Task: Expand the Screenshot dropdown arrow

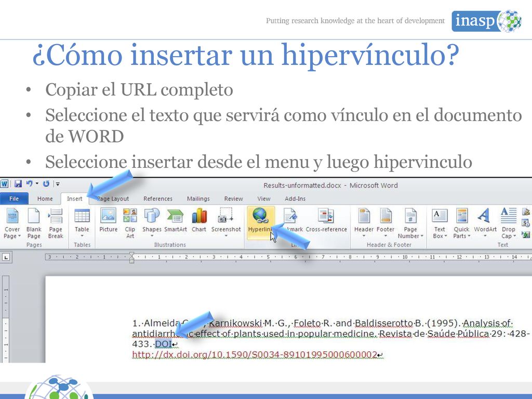Action: (226, 236)
